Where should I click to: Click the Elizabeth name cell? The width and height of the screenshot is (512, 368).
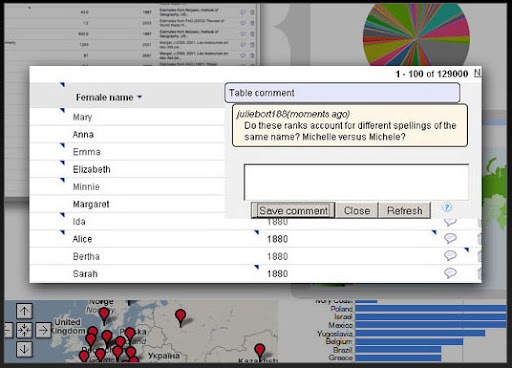pyautogui.click(x=92, y=169)
